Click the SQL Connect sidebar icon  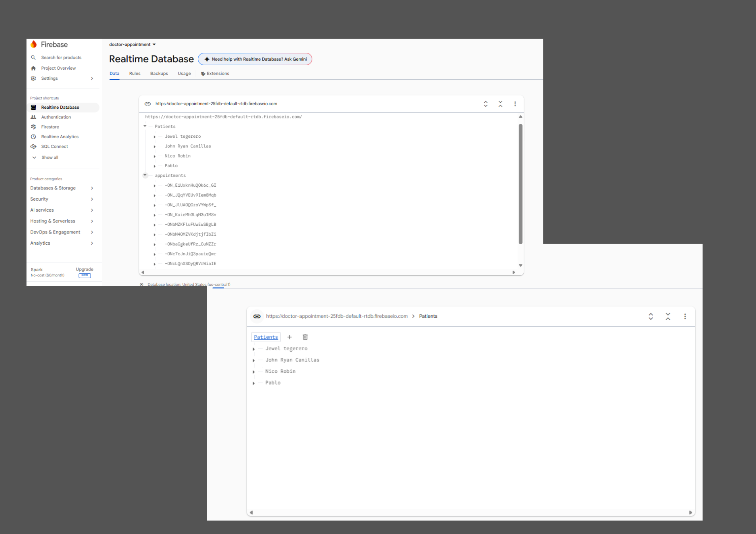click(33, 146)
